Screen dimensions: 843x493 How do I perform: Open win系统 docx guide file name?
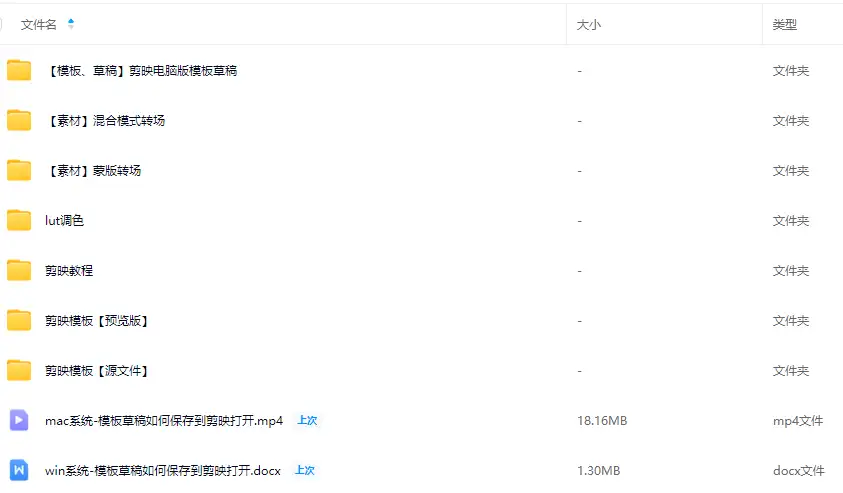pos(162,471)
